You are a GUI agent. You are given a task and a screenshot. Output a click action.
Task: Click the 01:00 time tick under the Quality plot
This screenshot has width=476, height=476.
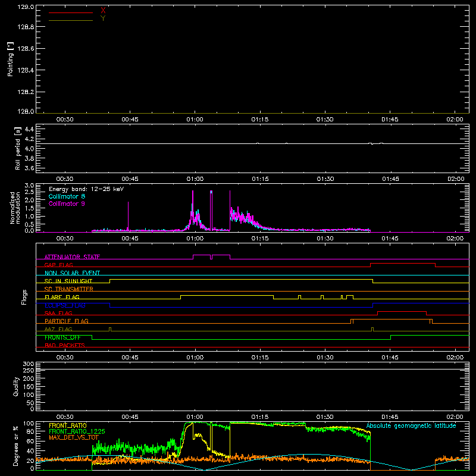point(195,417)
